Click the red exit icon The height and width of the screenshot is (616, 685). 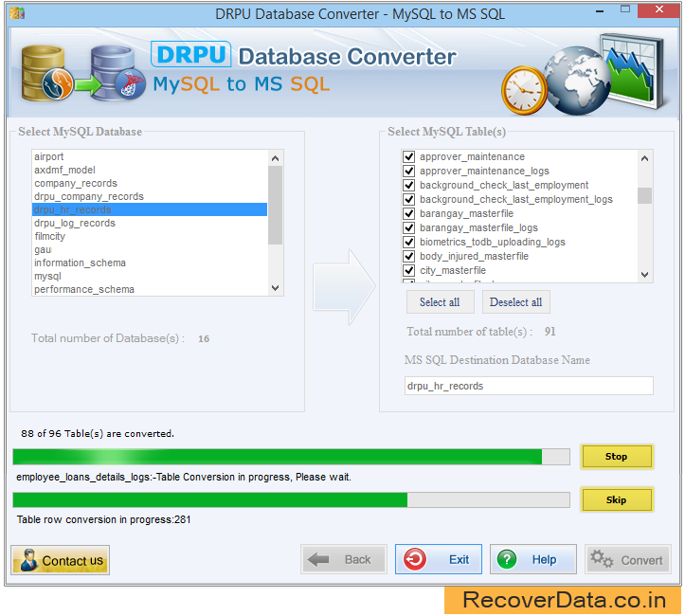click(415, 559)
